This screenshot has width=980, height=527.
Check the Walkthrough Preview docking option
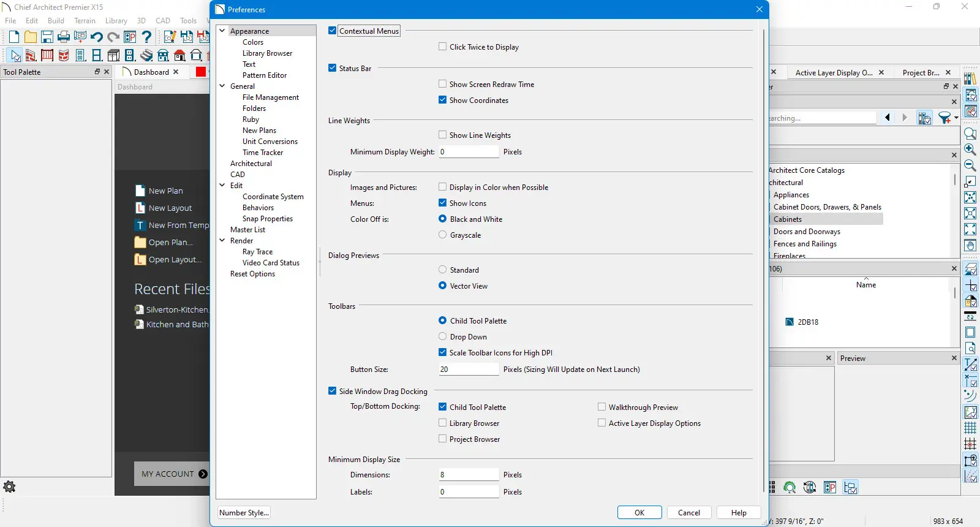(602, 407)
